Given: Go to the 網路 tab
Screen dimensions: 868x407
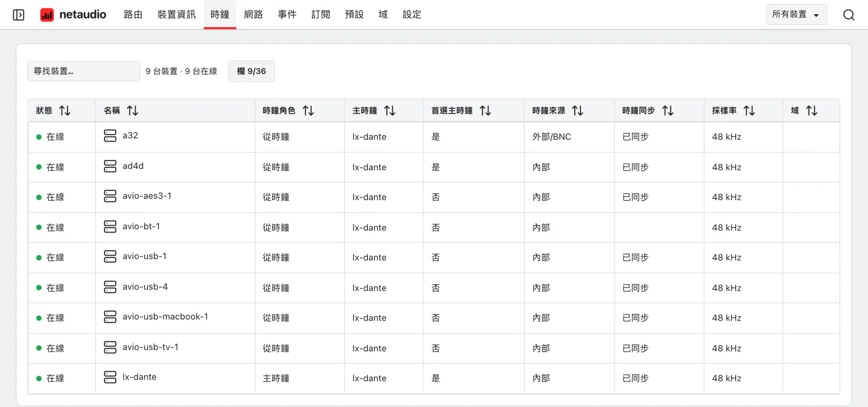Looking at the screenshot, I should [x=253, y=15].
